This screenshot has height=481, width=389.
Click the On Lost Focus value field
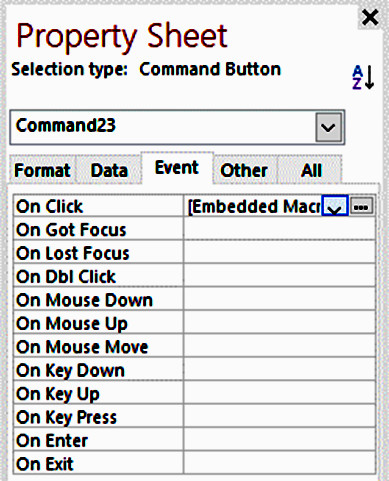(280, 253)
